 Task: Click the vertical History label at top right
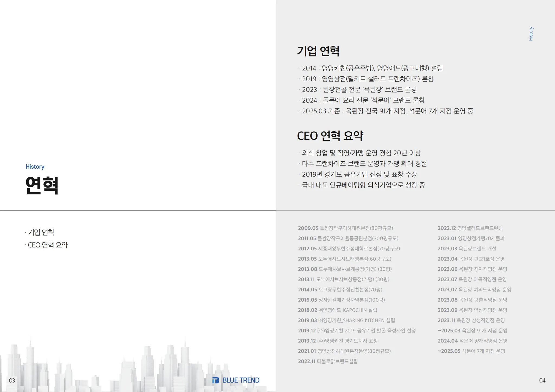[x=531, y=34]
